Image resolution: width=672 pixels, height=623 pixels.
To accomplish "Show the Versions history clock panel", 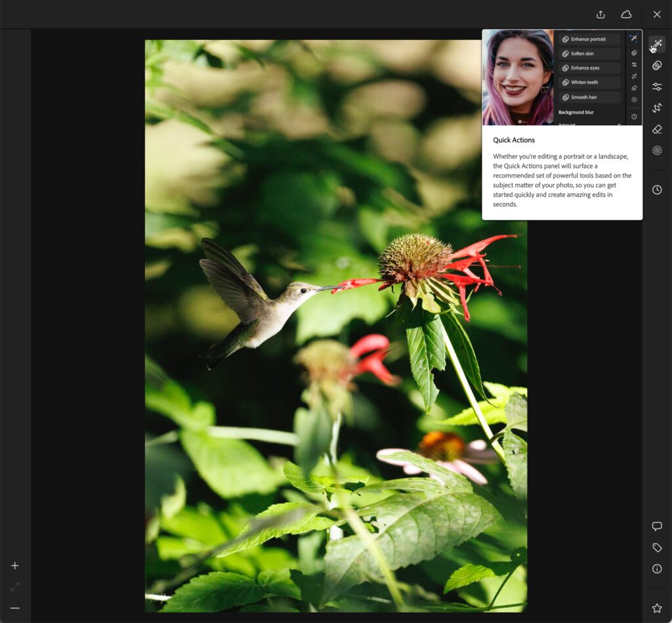I will pos(657,190).
